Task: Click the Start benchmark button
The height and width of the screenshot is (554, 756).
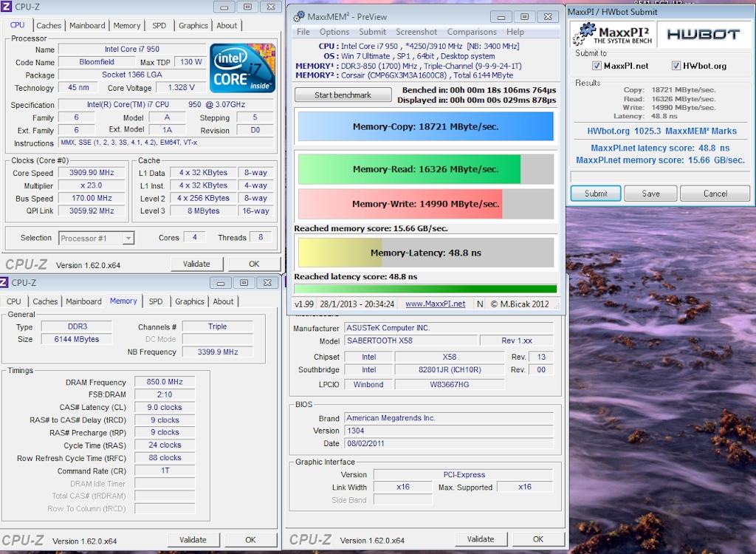Action: click(x=343, y=95)
